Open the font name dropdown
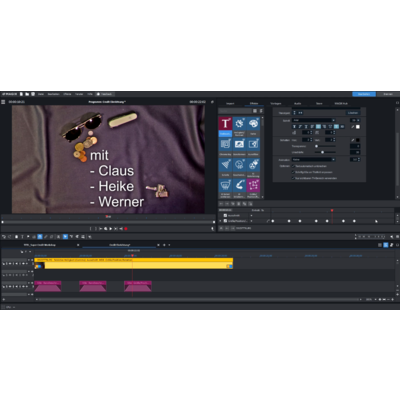 (314, 120)
